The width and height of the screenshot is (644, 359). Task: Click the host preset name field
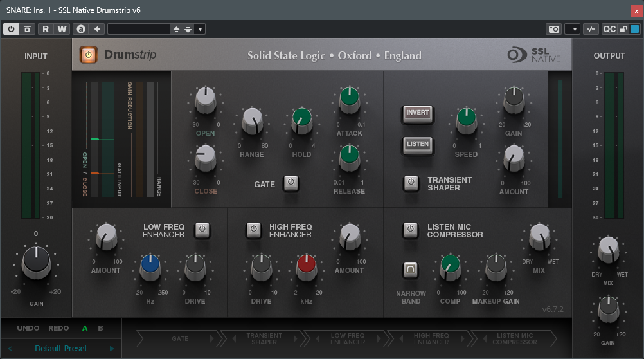point(139,29)
